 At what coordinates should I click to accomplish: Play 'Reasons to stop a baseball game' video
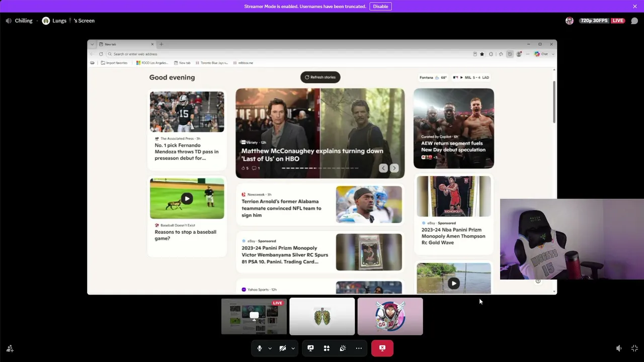pyautogui.click(x=187, y=199)
